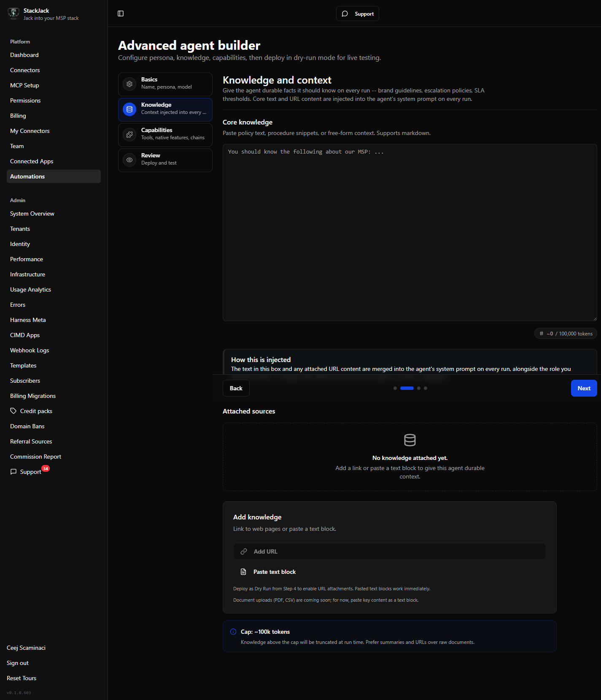Image resolution: width=601 pixels, height=700 pixels.
Task: Go Back to the previous step
Action: click(236, 388)
